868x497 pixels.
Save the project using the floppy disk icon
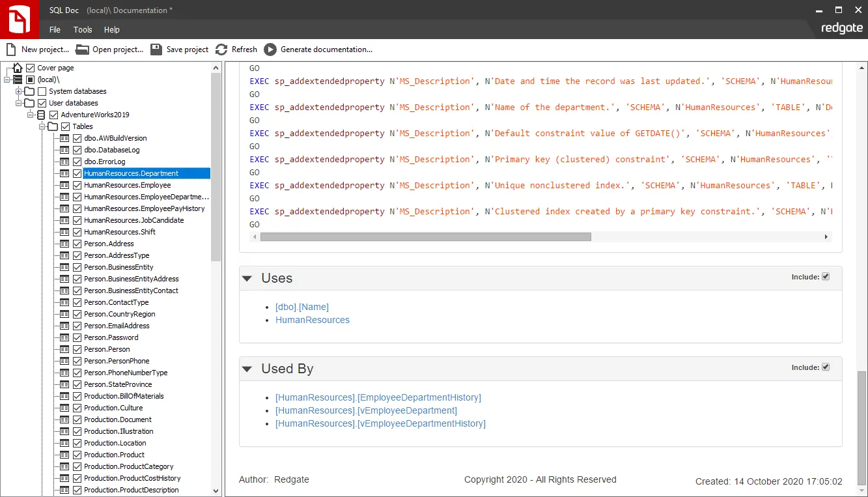[x=156, y=49]
